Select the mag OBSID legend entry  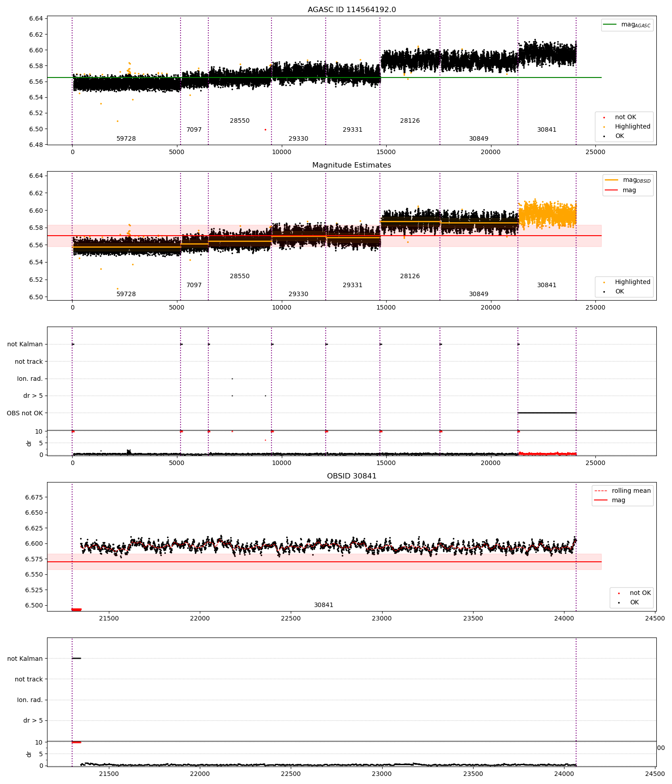tap(628, 180)
